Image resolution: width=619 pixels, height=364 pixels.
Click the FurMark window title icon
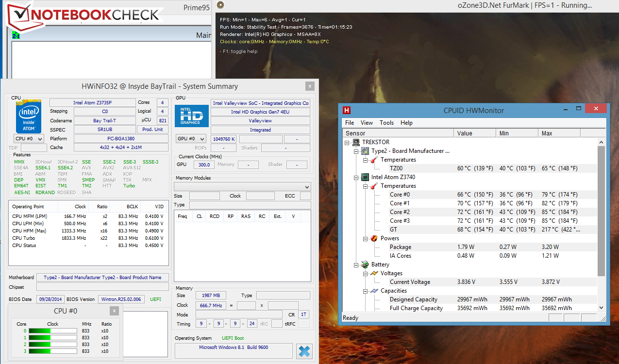(220, 5)
